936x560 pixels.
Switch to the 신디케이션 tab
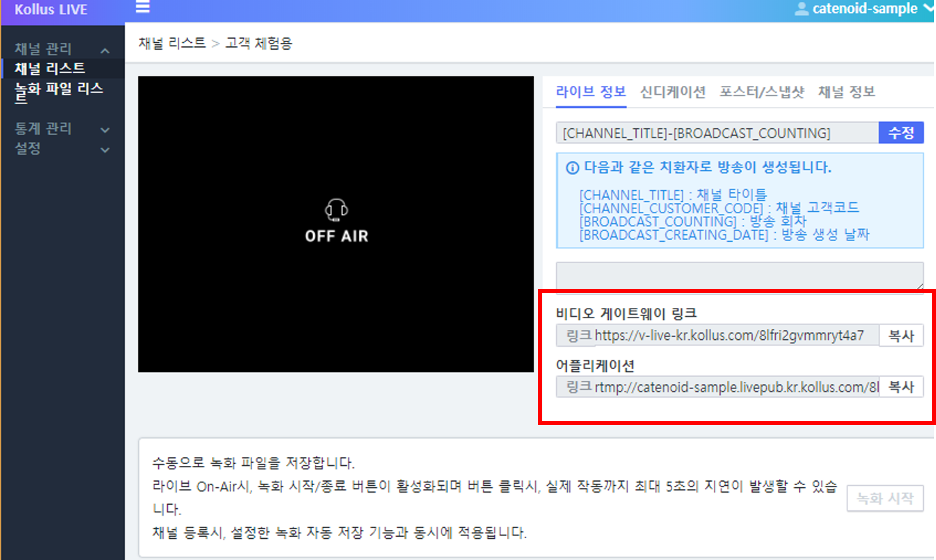(x=672, y=92)
